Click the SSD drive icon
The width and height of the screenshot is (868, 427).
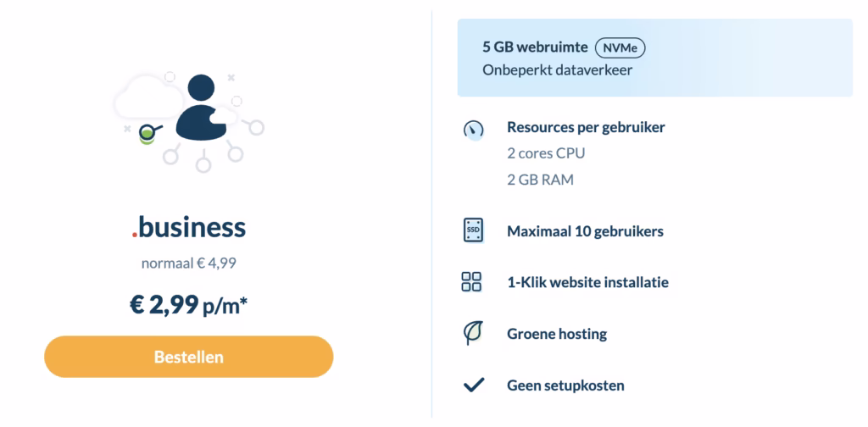pos(473,230)
